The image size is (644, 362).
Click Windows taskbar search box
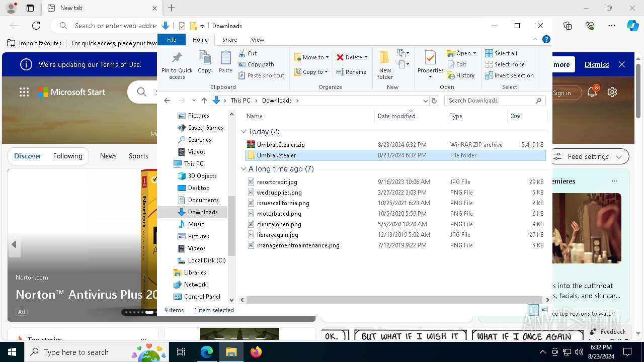click(x=98, y=352)
